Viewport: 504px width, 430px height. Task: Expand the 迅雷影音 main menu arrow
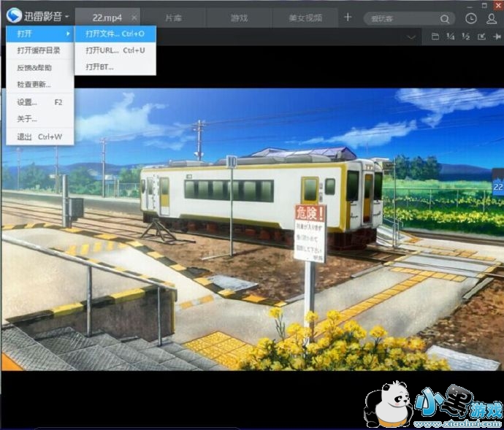(x=66, y=17)
